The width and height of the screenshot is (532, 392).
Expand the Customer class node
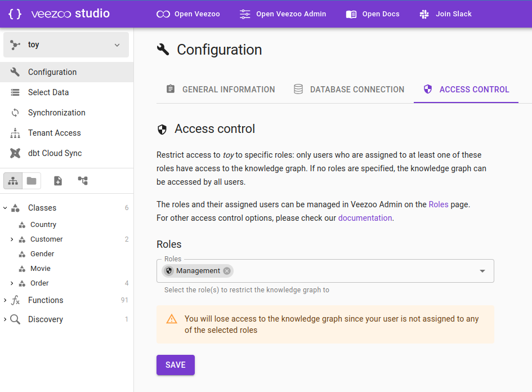[12, 239]
